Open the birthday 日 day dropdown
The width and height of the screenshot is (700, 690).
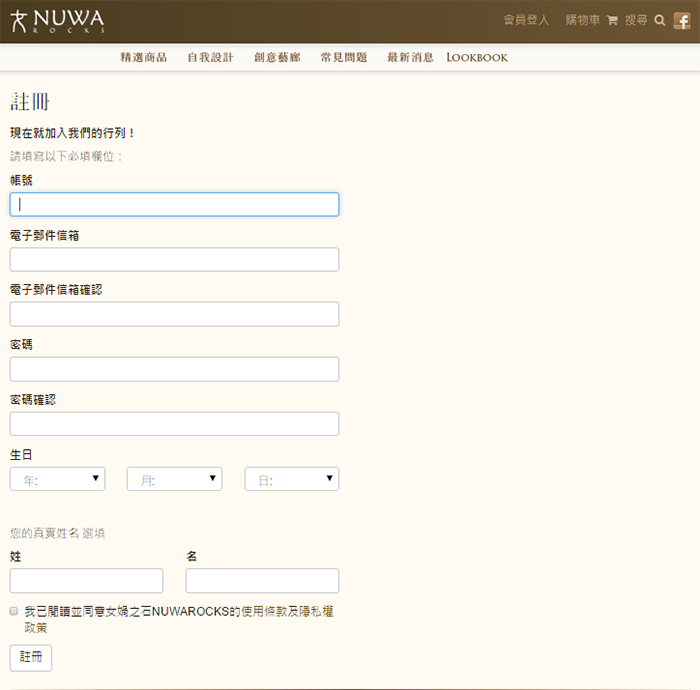[292, 479]
